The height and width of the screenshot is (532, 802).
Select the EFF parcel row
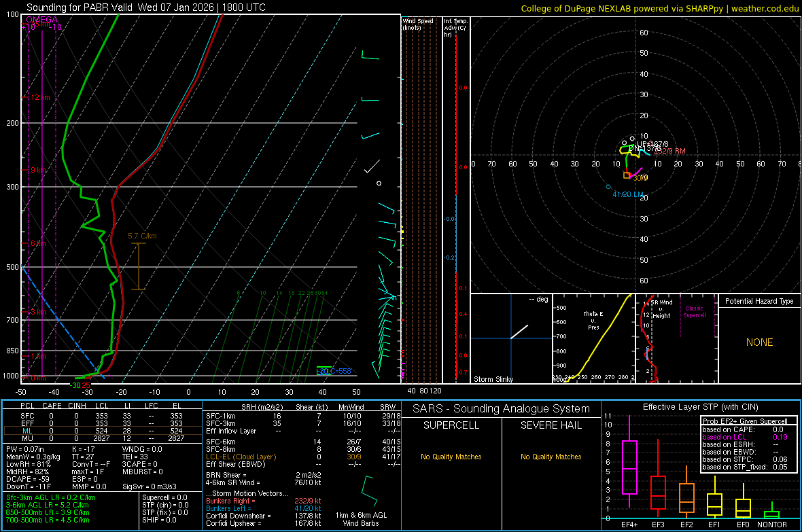click(x=102, y=423)
